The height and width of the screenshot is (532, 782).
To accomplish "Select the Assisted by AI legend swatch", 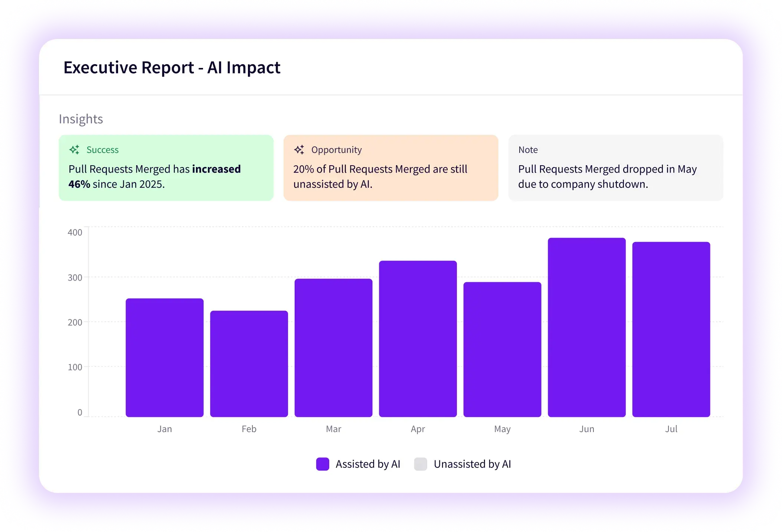I will pos(322,464).
